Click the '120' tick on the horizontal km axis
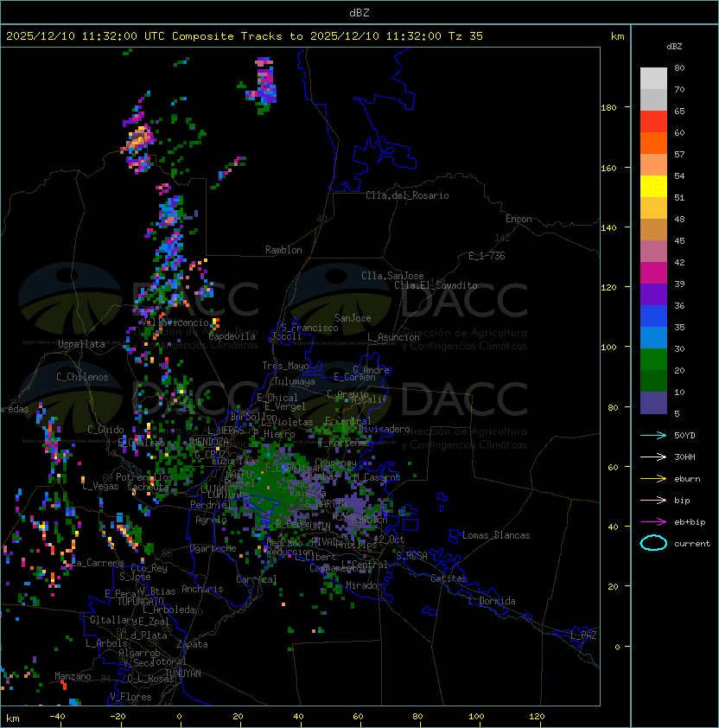Image resolution: width=719 pixels, height=728 pixels. pos(537,717)
